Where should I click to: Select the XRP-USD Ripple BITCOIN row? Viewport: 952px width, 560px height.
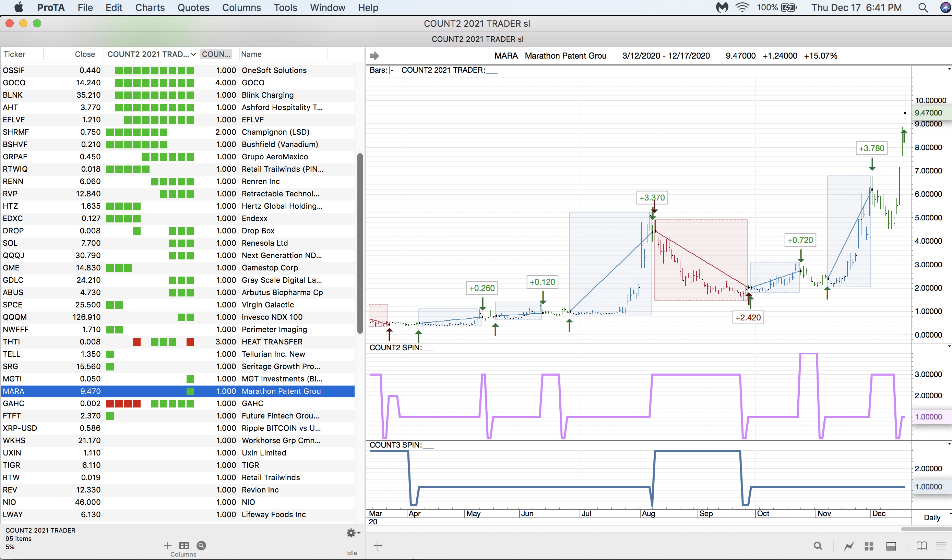coord(178,428)
